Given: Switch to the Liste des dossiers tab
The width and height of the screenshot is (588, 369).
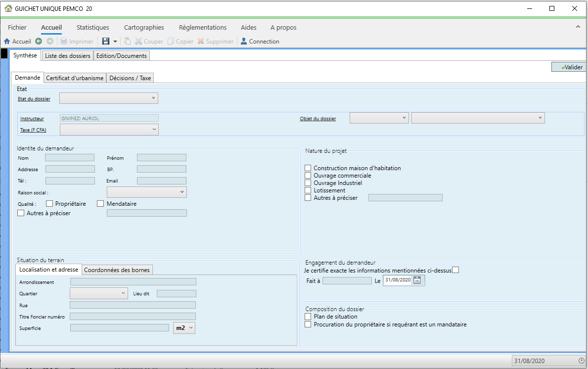Looking at the screenshot, I should (67, 56).
